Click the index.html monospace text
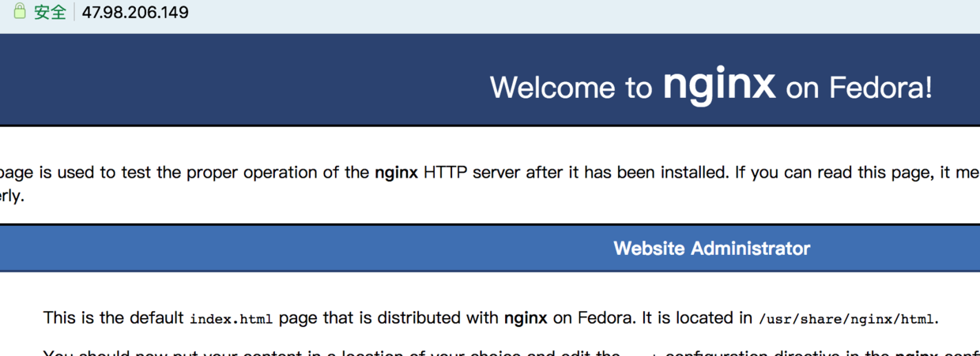 pyautogui.click(x=231, y=319)
